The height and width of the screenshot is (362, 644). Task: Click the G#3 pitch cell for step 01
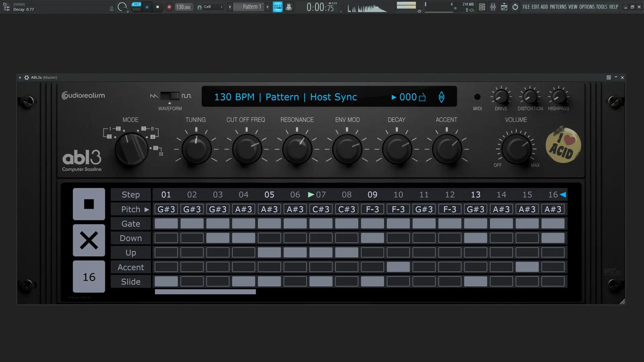(x=166, y=209)
